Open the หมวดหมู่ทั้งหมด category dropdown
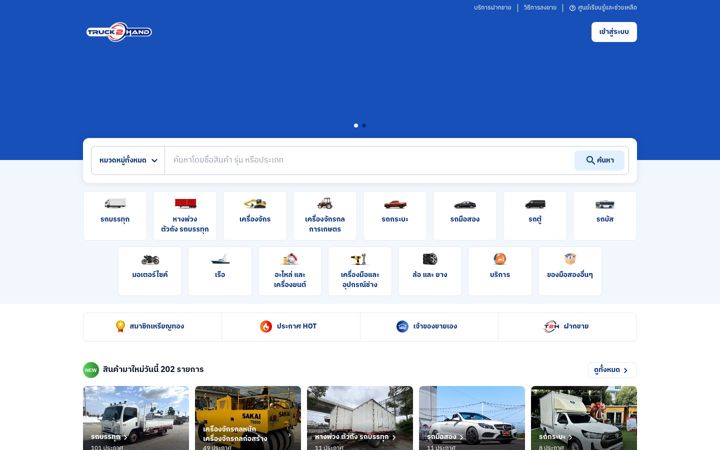The image size is (720, 450). 128,160
